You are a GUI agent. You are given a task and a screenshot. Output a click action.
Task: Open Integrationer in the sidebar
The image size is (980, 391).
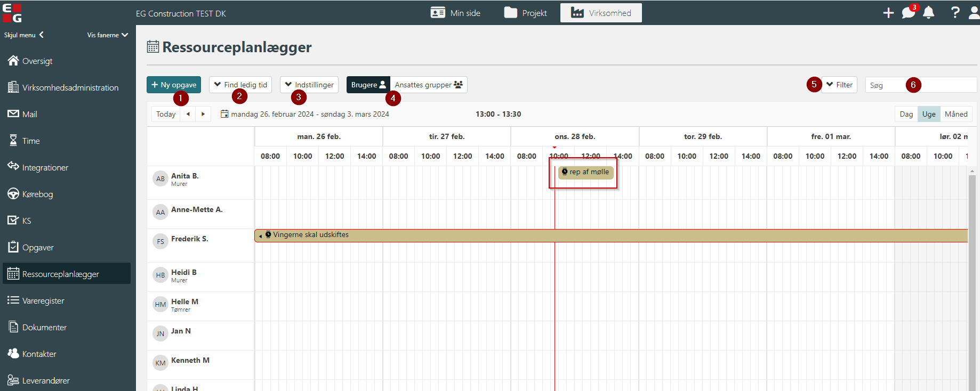(45, 167)
